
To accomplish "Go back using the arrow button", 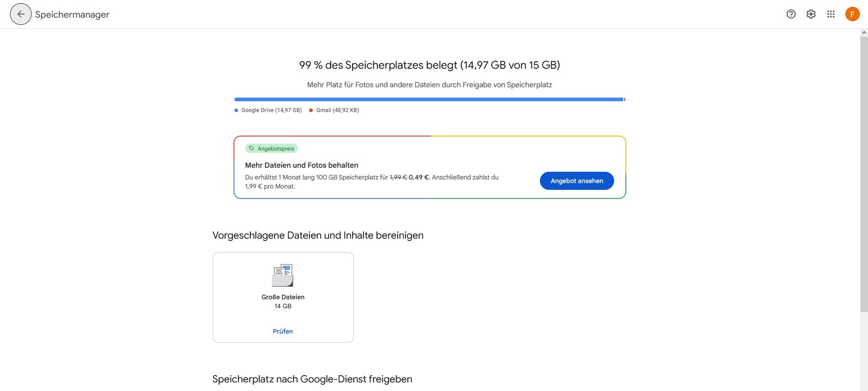I will [x=21, y=14].
